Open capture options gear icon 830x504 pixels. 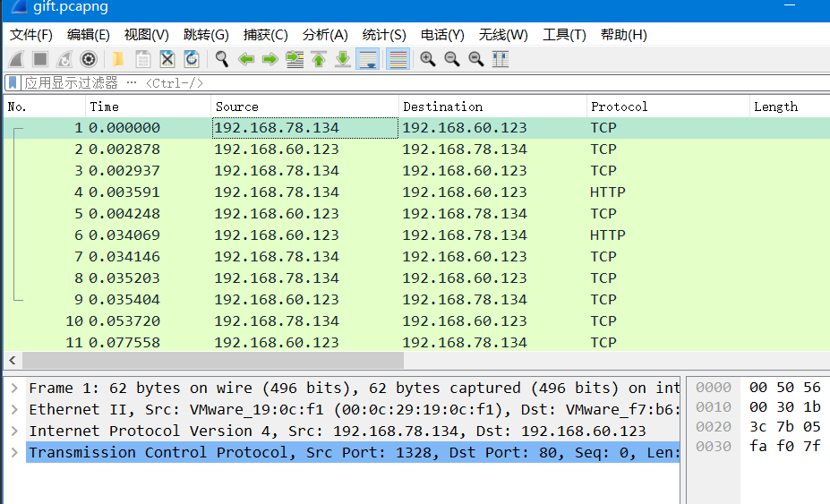coord(89,59)
